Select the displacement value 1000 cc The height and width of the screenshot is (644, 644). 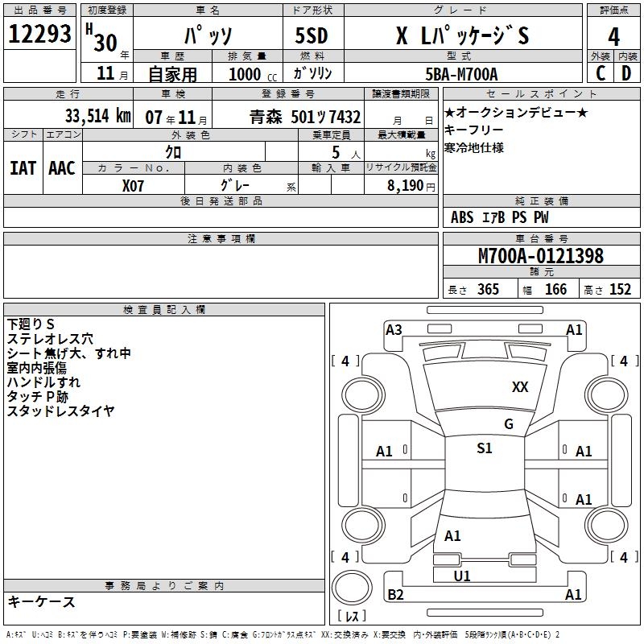coord(253,74)
